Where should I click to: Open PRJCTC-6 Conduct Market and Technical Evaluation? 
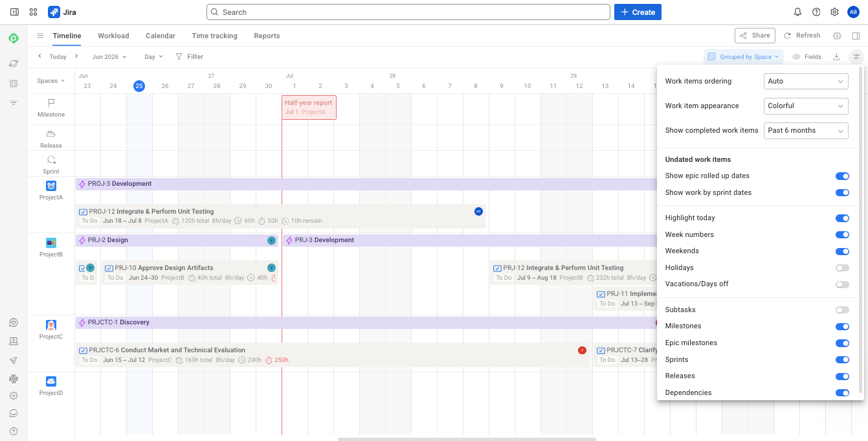pyautogui.click(x=333, y=355)
